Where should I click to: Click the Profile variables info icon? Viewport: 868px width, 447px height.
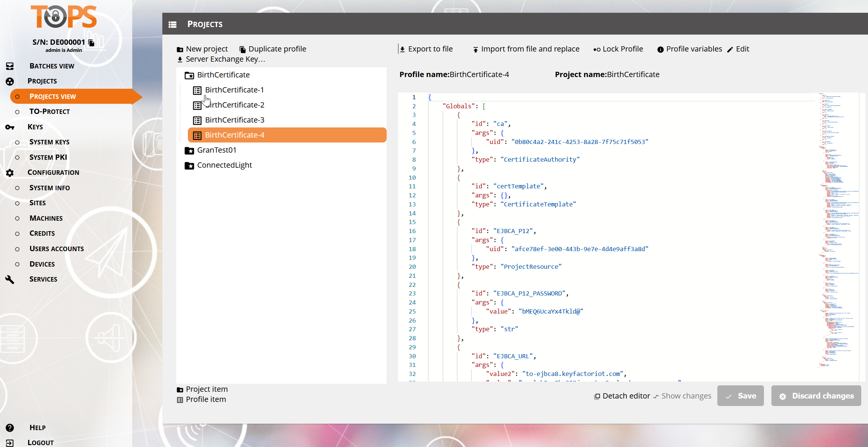tap(660, 50)
